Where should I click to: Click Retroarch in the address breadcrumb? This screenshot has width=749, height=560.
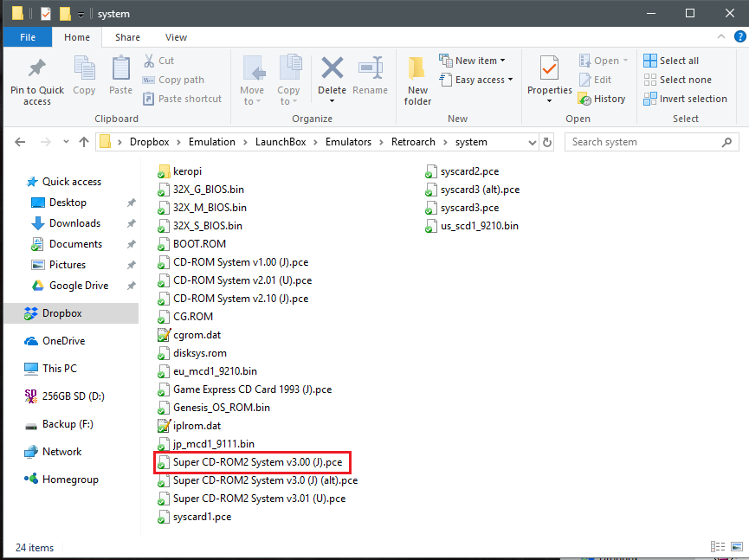coord(413,142)
